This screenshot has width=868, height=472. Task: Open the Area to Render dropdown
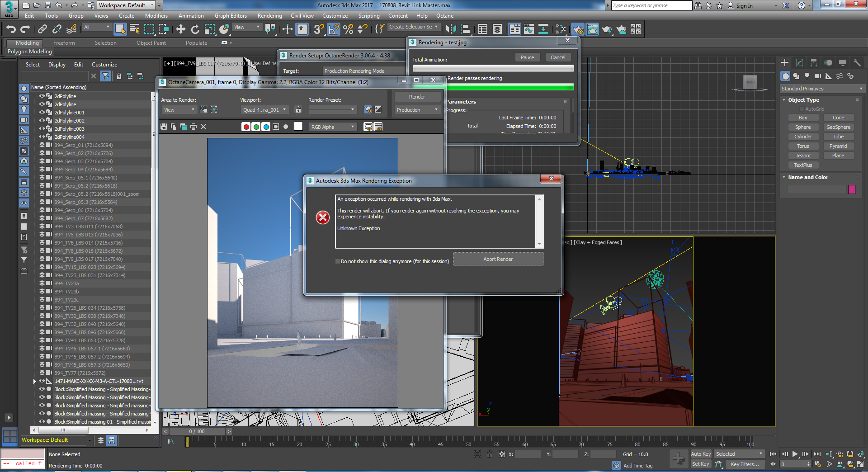coord(179,110)
